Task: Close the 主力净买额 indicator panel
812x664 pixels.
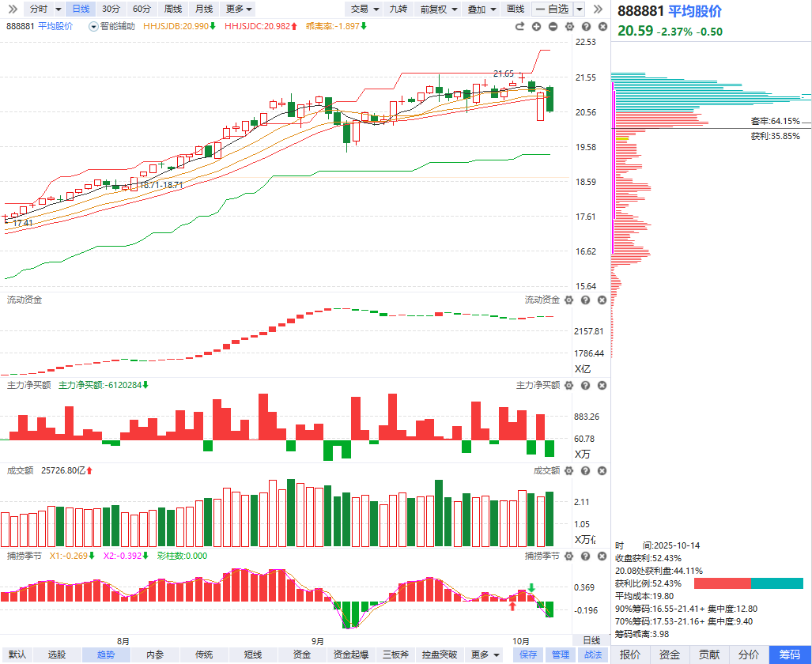Action: 602,386
